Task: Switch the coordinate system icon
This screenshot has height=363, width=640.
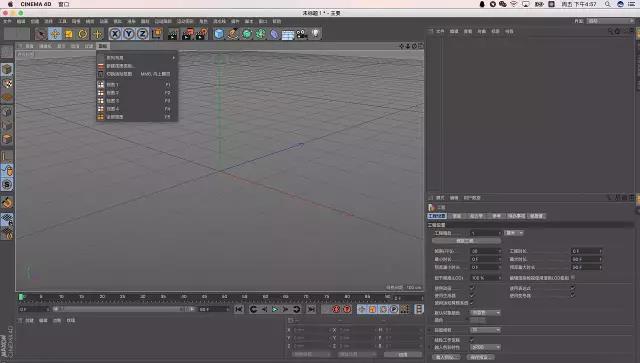Action: pos(157,34)
